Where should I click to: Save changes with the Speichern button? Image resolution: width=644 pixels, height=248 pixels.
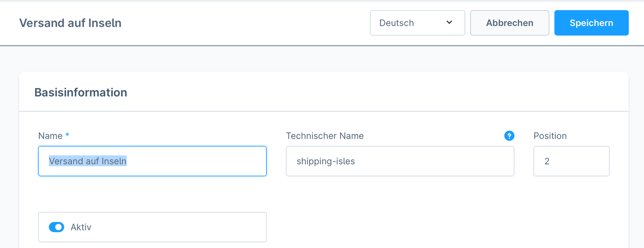point(591,23)
